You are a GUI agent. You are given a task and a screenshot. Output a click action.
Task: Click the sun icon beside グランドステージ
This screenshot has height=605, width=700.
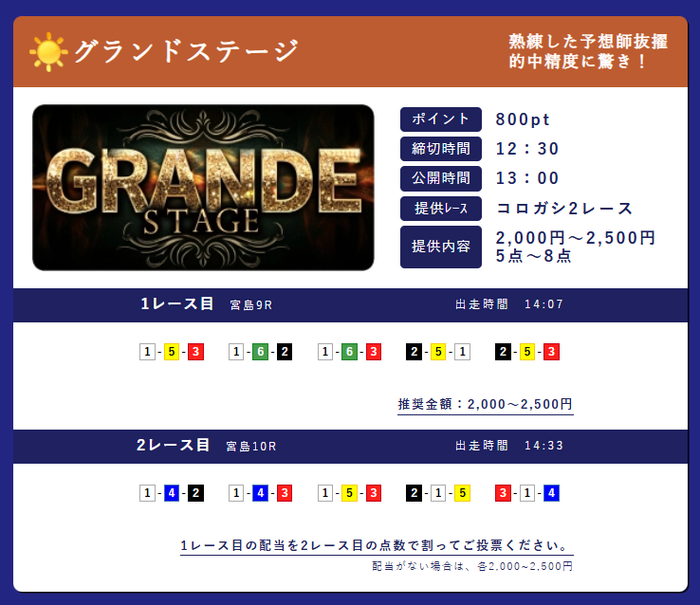47,51
